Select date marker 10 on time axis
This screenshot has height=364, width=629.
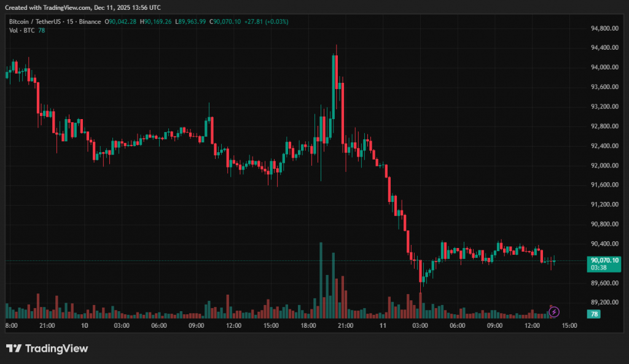click(84, 326)
